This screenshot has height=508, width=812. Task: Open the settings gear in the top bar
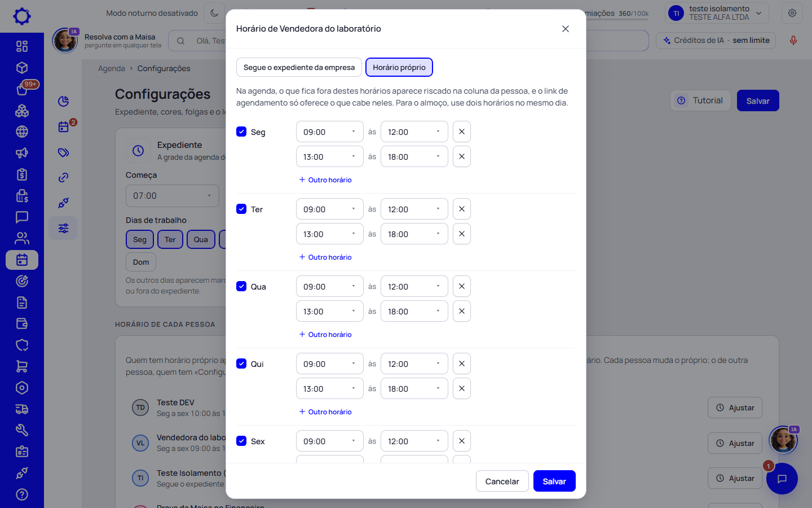[x=792, y=13]
